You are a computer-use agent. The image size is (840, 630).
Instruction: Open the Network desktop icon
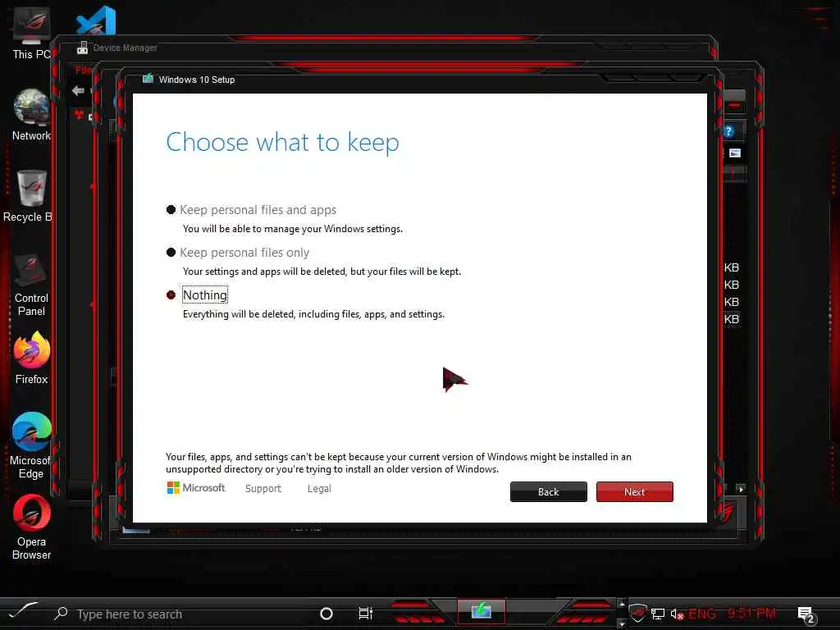pyautogui.click(x=31, y=115)
